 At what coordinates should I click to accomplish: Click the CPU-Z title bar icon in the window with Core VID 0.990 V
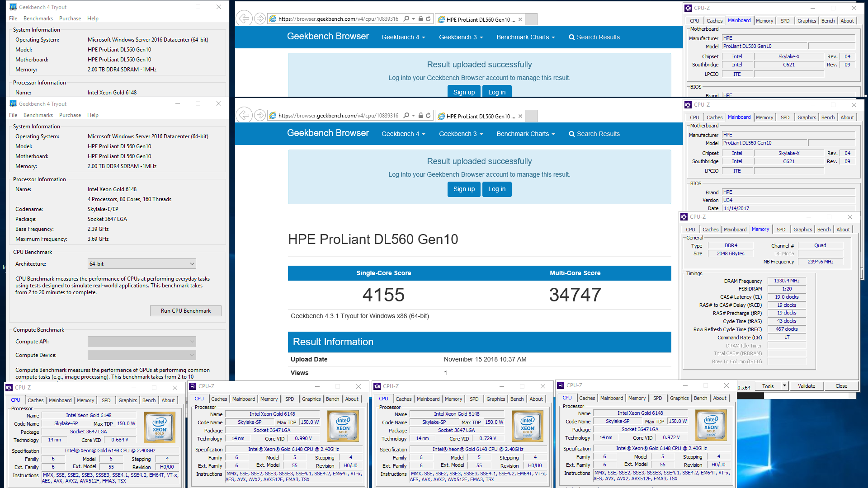click(193, 386)
